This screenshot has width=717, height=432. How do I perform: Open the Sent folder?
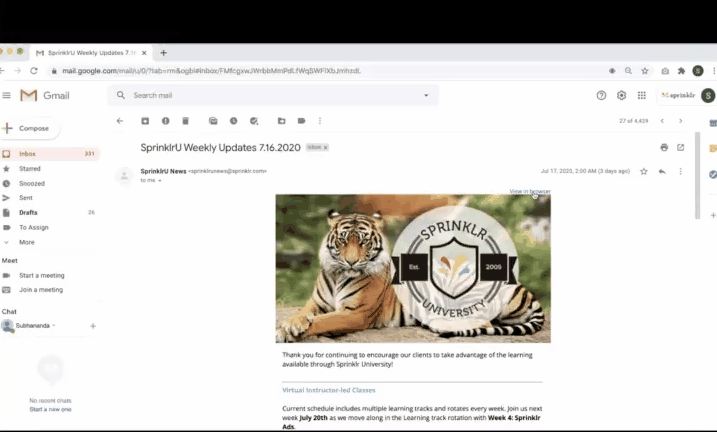click(26, 198)
